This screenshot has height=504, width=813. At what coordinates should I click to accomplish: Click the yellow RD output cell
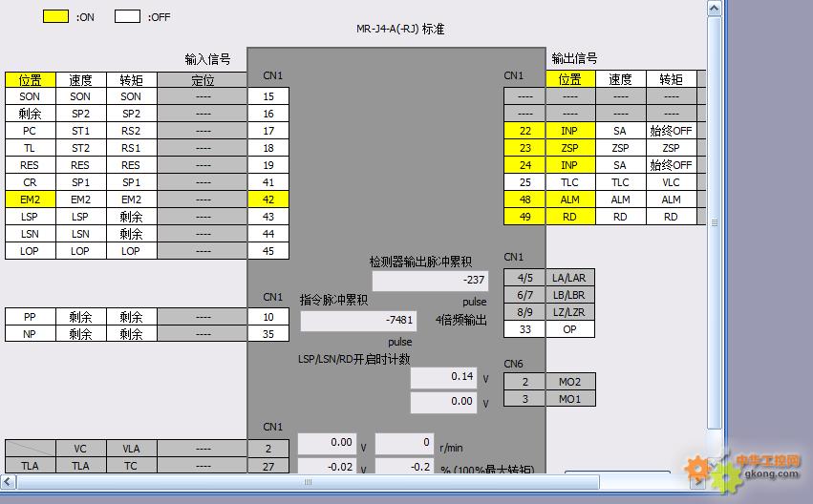tap(569, 217)
